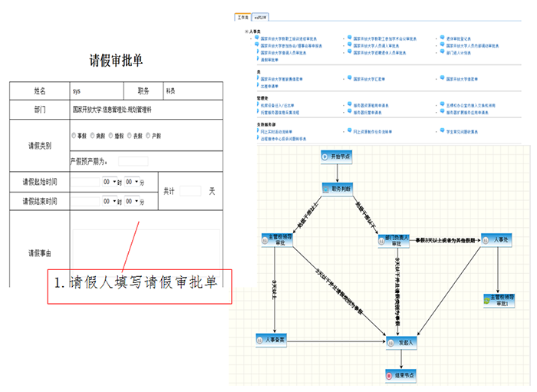Select the 事假 leave type radio button
This screenshot has height=392, width=537.
[73, 135]
